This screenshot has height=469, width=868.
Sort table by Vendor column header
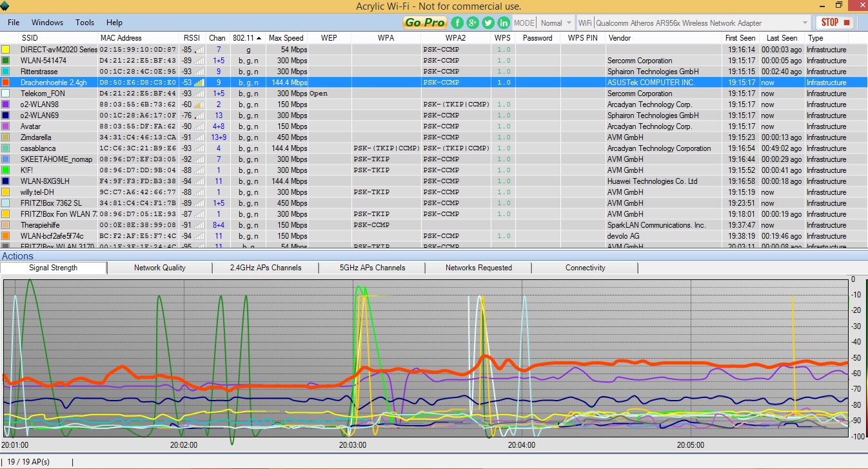(664, 38)
